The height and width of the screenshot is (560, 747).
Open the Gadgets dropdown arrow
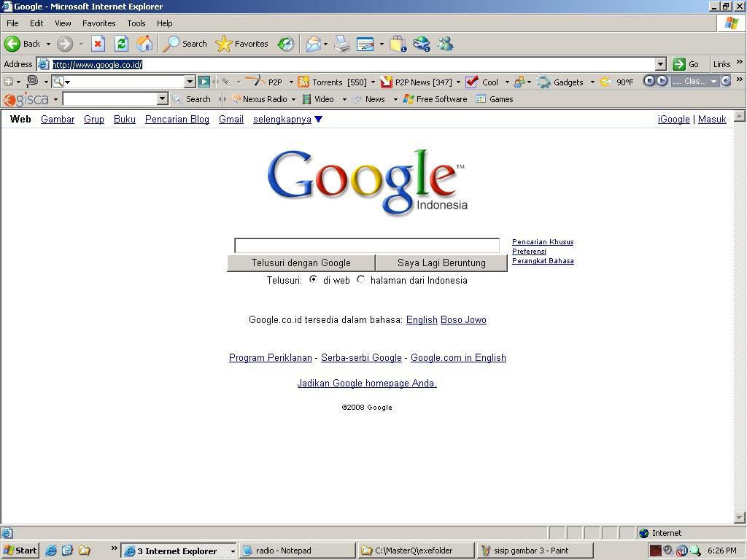[x=592, y=82]
